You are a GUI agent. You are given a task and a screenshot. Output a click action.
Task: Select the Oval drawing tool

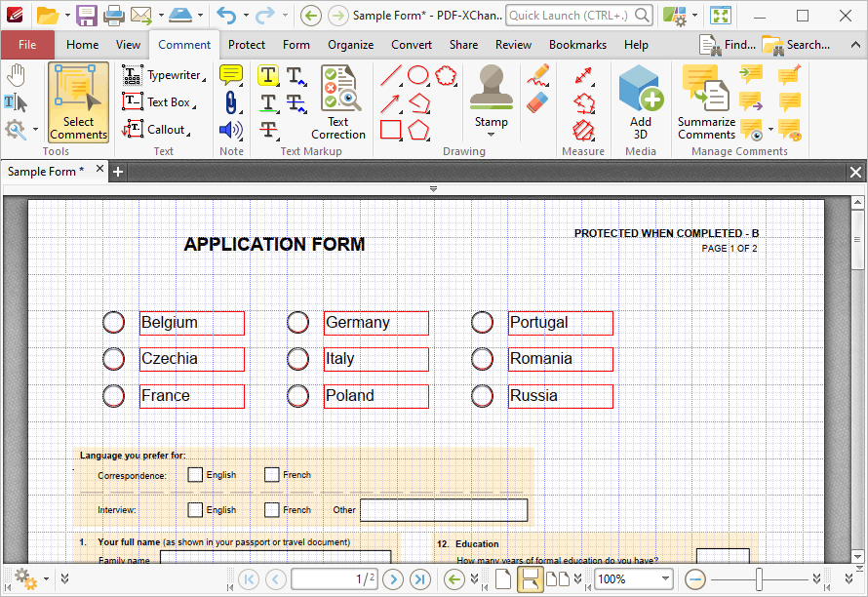coord(418,75)
